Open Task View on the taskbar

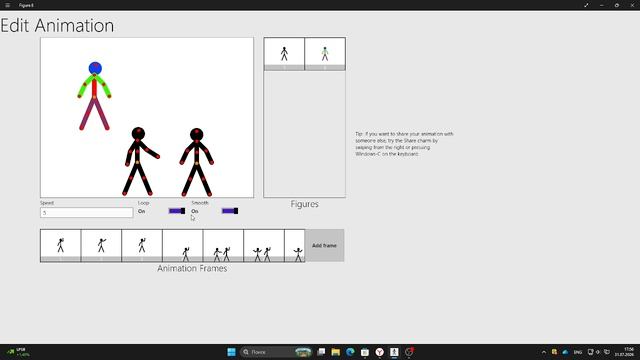pyautogui.click(x=321, y=352)
